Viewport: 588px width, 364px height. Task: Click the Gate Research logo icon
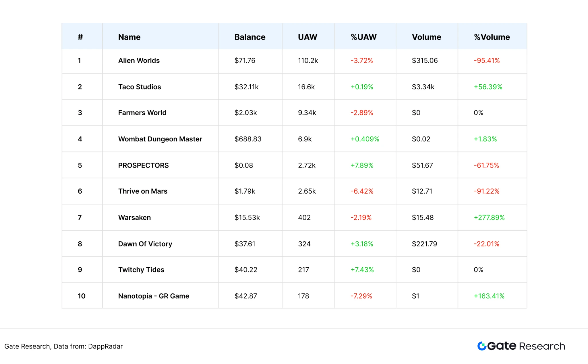coord(482,346)
